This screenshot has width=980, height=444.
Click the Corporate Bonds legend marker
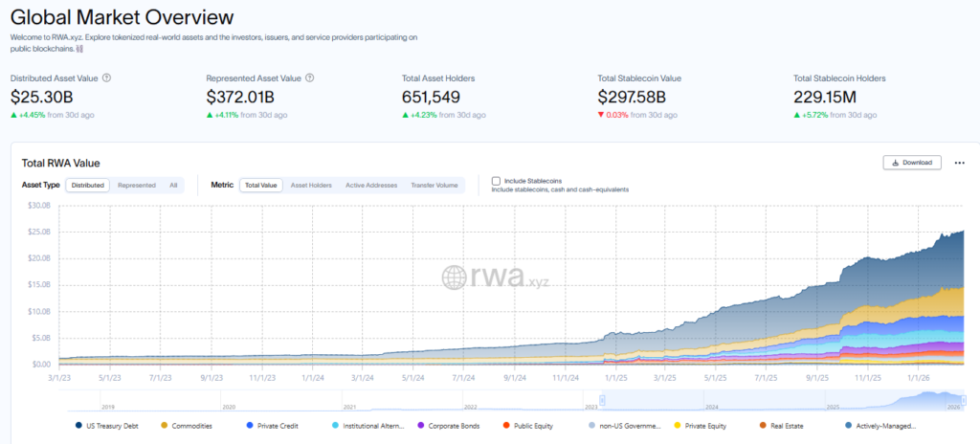(421, 426)
